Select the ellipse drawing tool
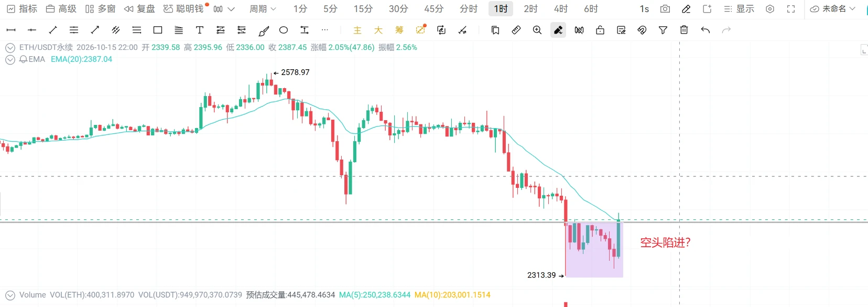 (x=284, y=30)
